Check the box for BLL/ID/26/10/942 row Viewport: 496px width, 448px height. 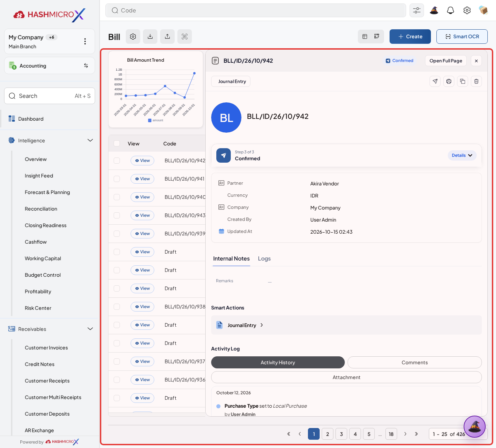pos(117,161)
